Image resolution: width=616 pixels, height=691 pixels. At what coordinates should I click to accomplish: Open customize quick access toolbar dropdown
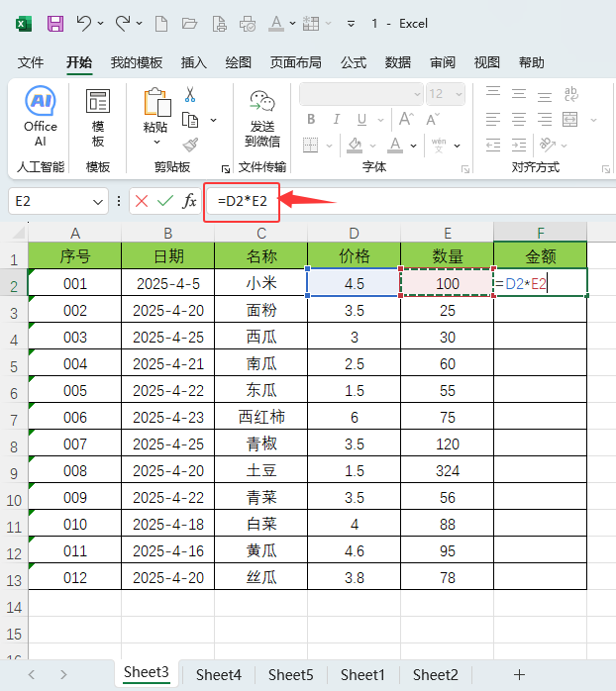(x=351, y=24)
